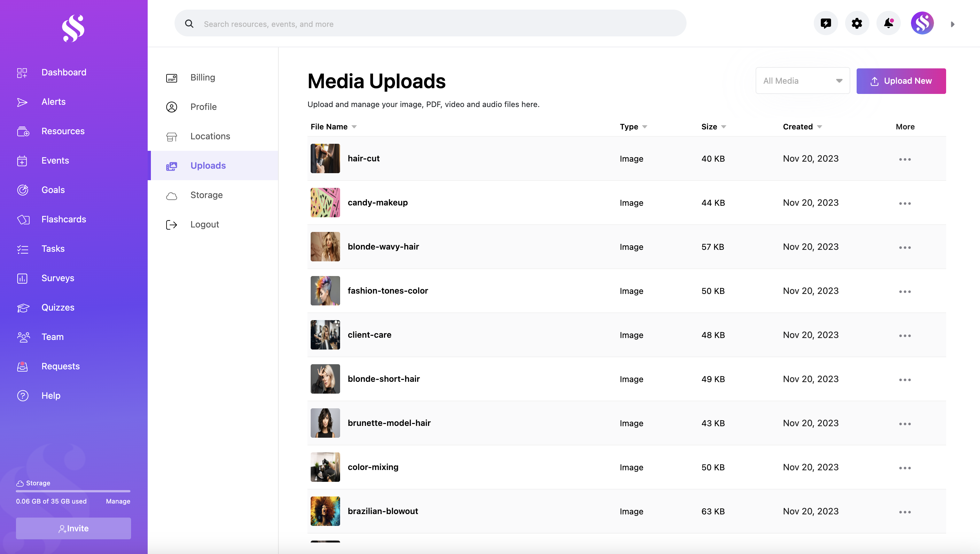Open more options for blonde-wavy-hair
Image resolution: width=980 pixels, height=554 pixels.
[x=905, y=248]
